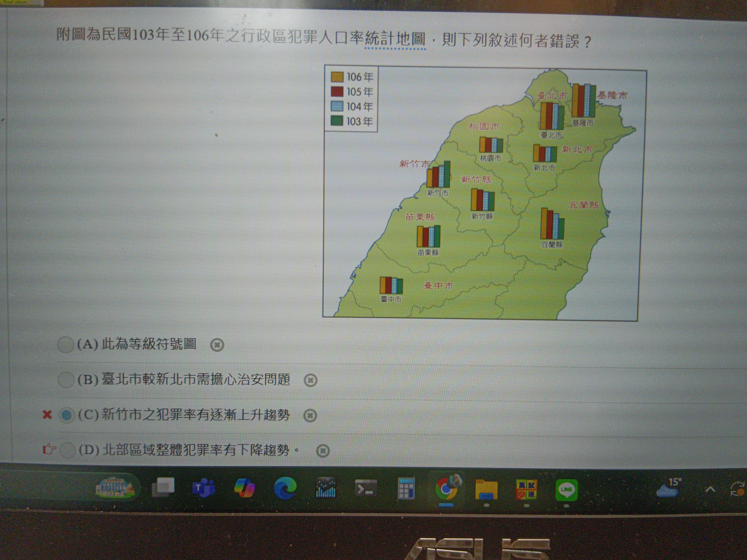Click the 105年 red legend swatch
Image resolution: width=747 pixels, height=560 pixels.
(x=337, y=92)
